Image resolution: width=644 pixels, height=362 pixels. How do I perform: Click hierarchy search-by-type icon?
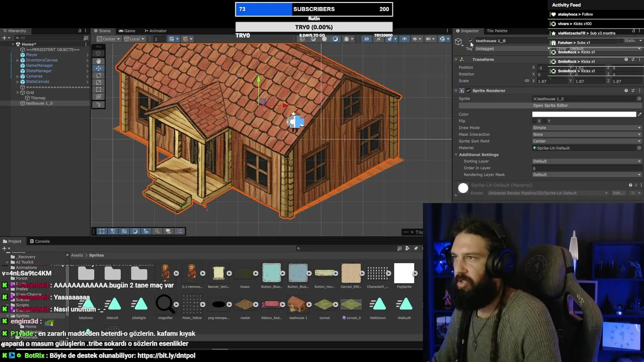[x=86, y=38]
